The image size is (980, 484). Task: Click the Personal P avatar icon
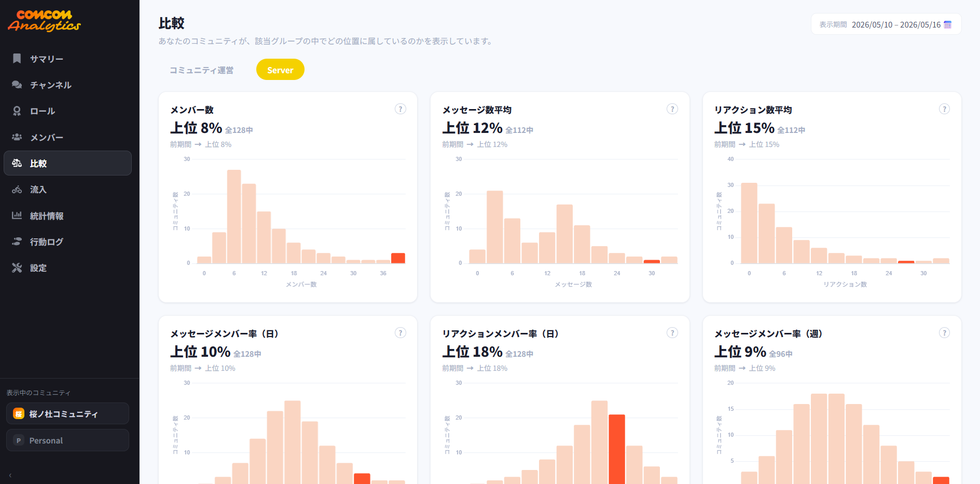click(x=19, y=440)
